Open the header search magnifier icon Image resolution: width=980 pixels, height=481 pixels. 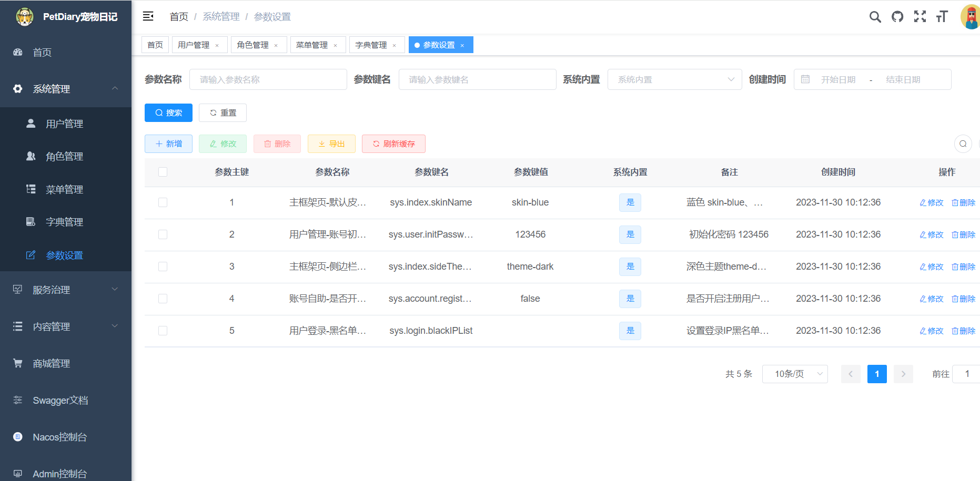875,17
